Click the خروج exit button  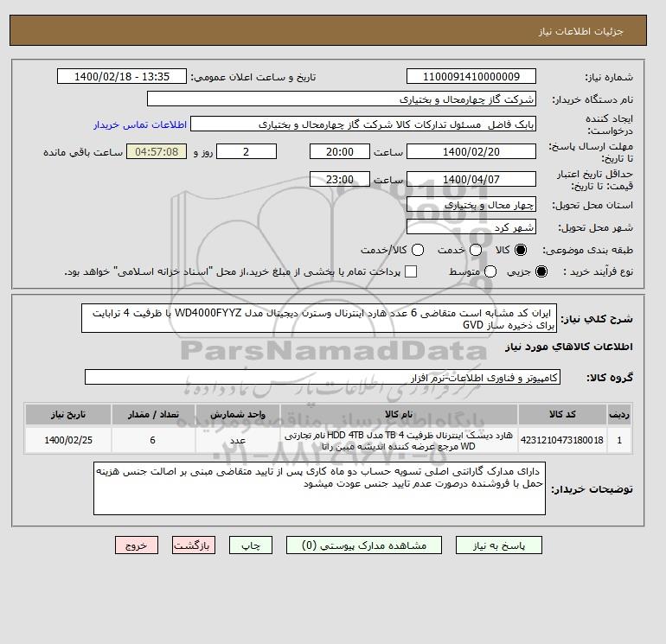(x=137, y=545)
